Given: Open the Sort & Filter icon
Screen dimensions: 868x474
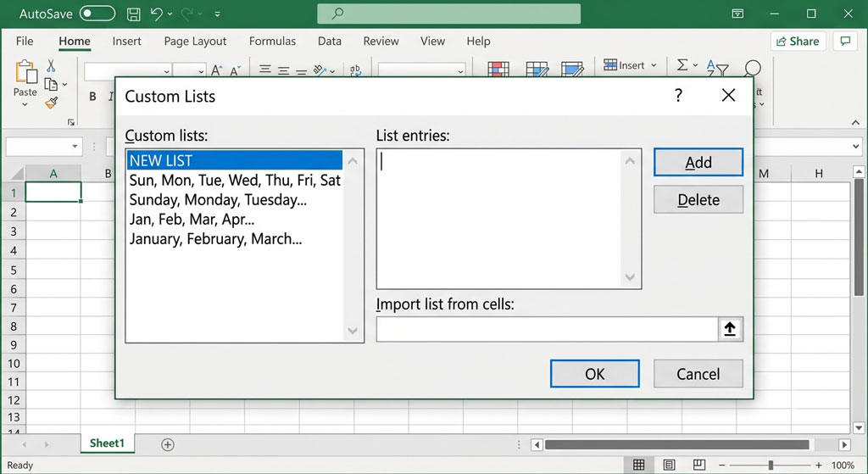Looking at the screenshot, I should click(717, 68).
